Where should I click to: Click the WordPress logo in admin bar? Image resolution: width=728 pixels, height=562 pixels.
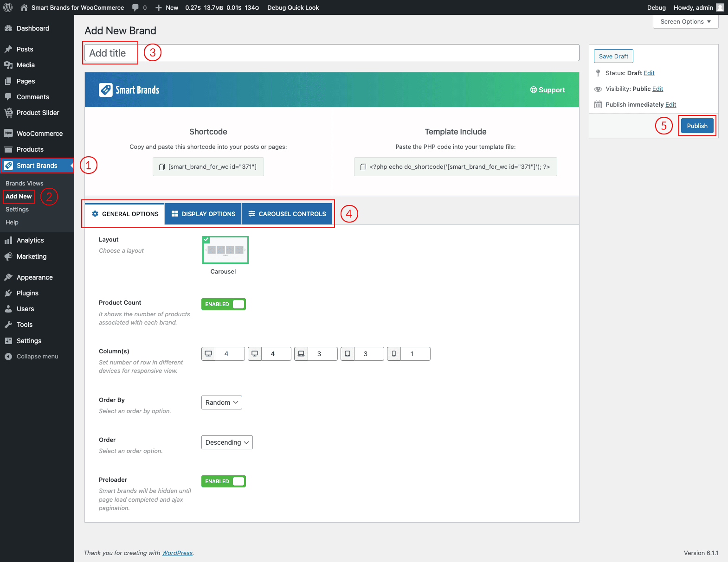coord(8,7)
